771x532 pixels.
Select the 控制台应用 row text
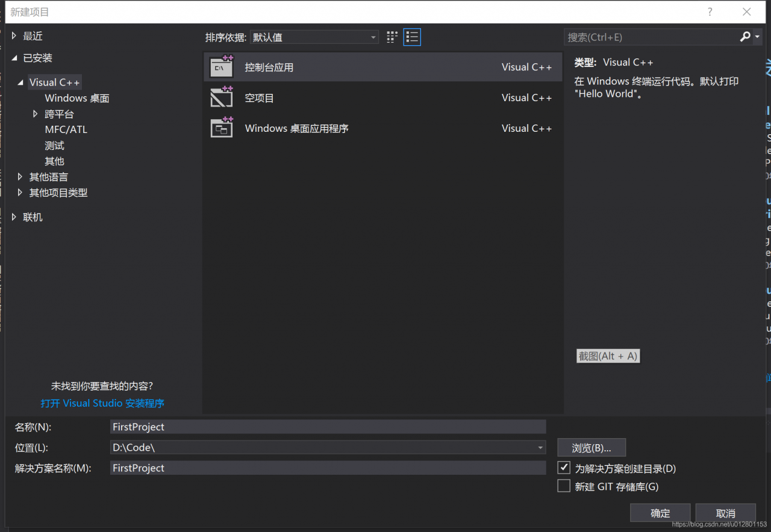click(269, 67)
